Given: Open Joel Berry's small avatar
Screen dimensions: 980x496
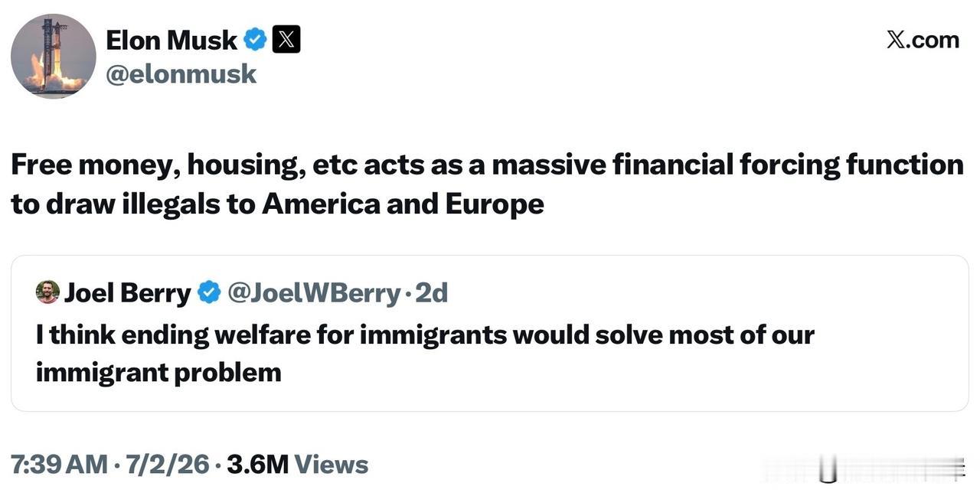Looking at the screenshot, I should 47,292.
